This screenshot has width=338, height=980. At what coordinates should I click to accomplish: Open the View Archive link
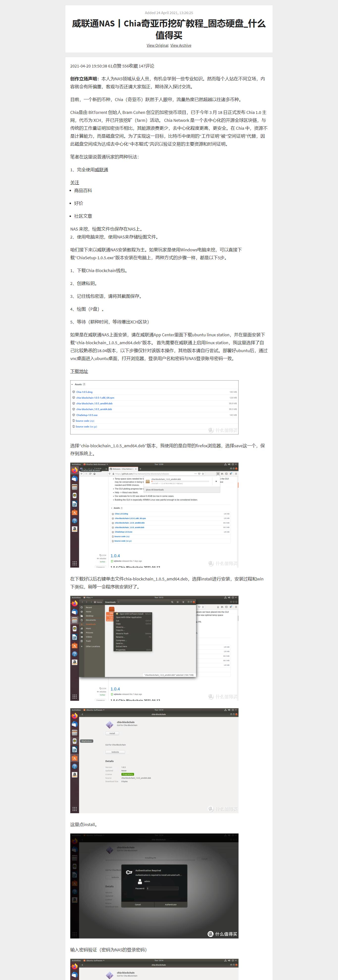click(181, 45)
